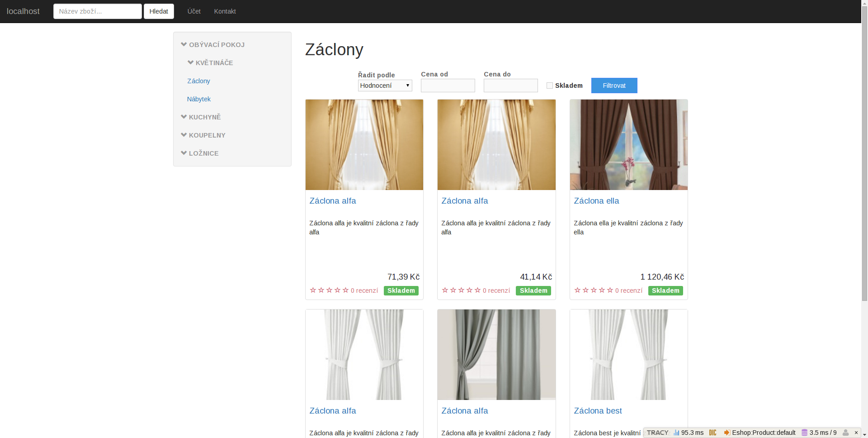868x438 pixels.
Task: Open the Účet menu item
Action: coord(194,11)
